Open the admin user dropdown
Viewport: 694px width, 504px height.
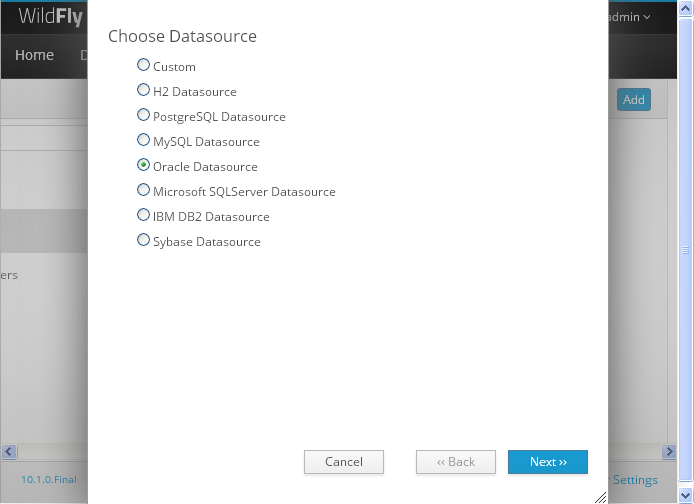629,17
